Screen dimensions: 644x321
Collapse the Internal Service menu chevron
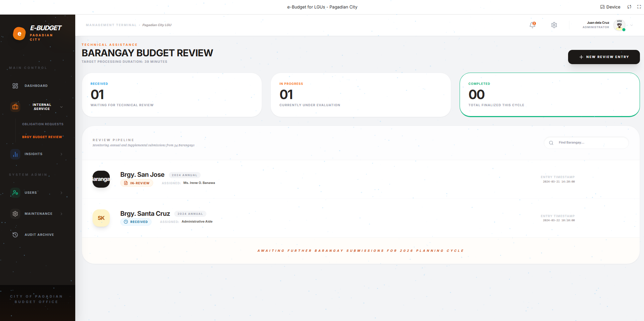tap(61, 107)
